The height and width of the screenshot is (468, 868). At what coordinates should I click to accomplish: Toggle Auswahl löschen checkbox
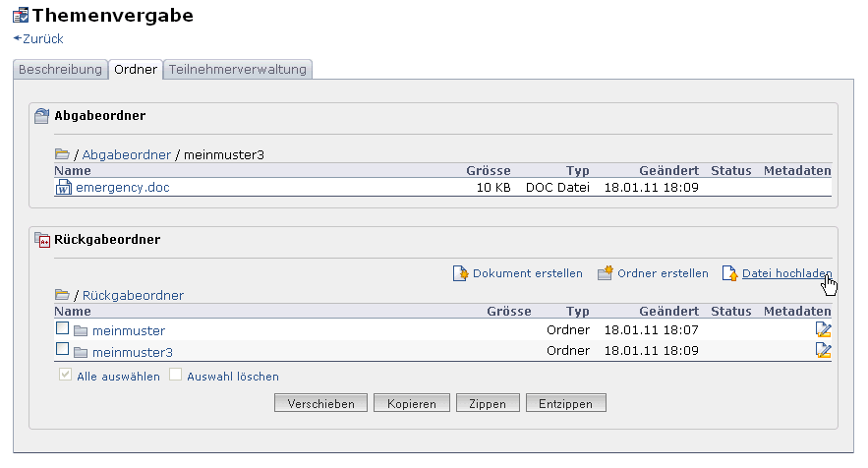click(x=176, y=376)
